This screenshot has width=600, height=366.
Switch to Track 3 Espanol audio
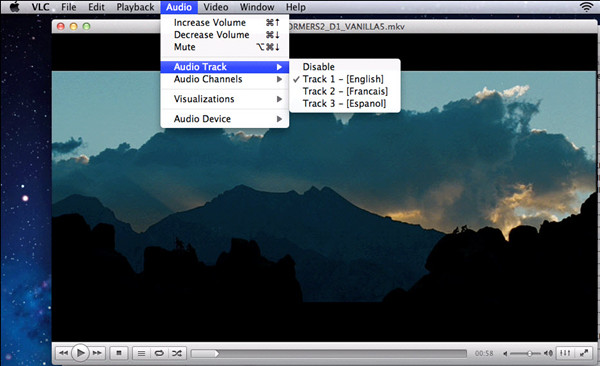click(345, 103)
